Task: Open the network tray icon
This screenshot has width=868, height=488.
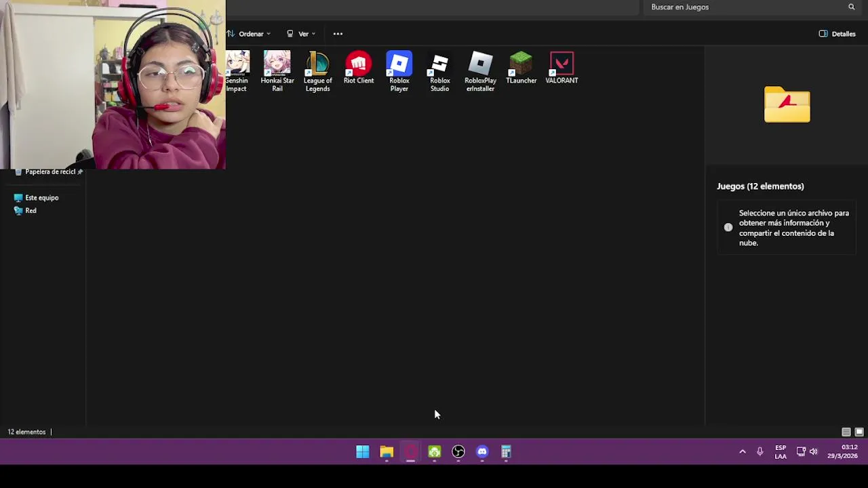Action: pyautogui.click(x=801, y=452)
